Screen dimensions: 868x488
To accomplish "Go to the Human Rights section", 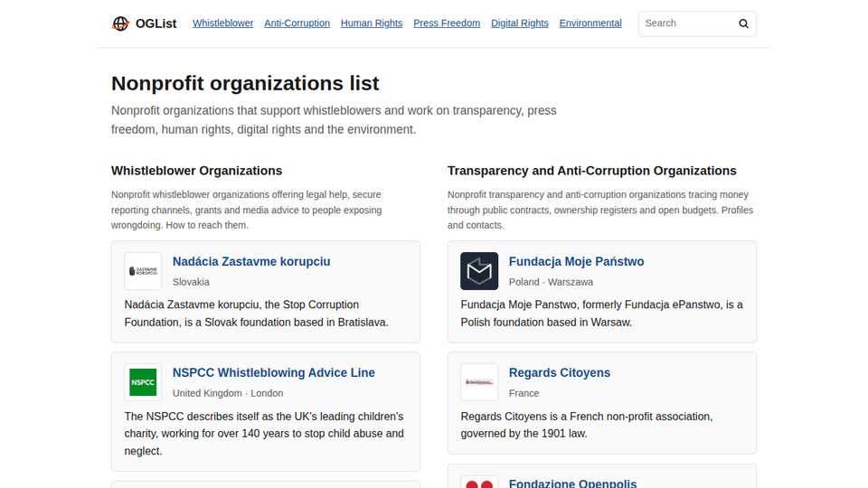I will 372,23.
